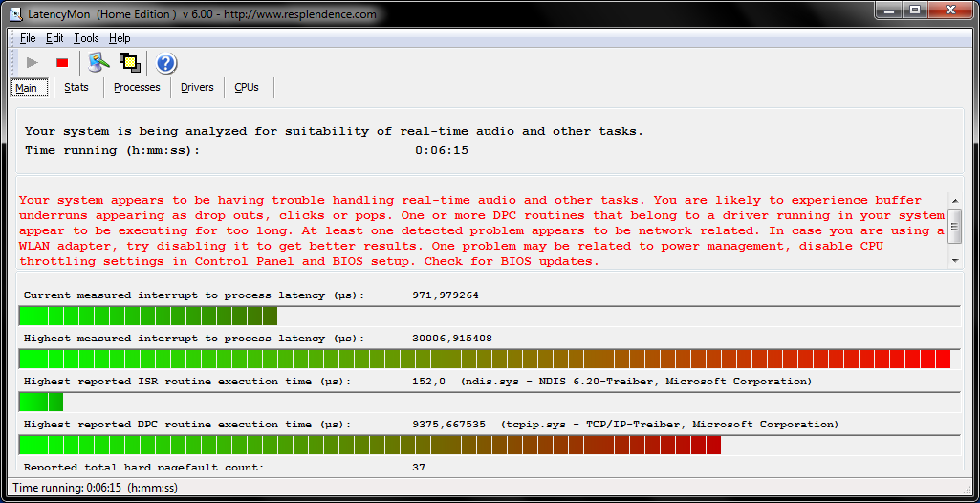
Task: Click 'Highest reported DPC routine execution time' label
Action: click(186, 425)
